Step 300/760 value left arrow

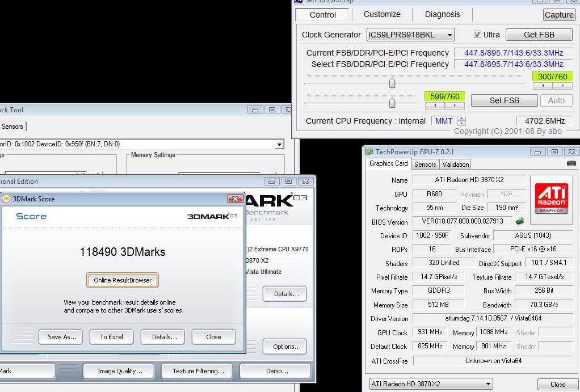tap(543, 86)
